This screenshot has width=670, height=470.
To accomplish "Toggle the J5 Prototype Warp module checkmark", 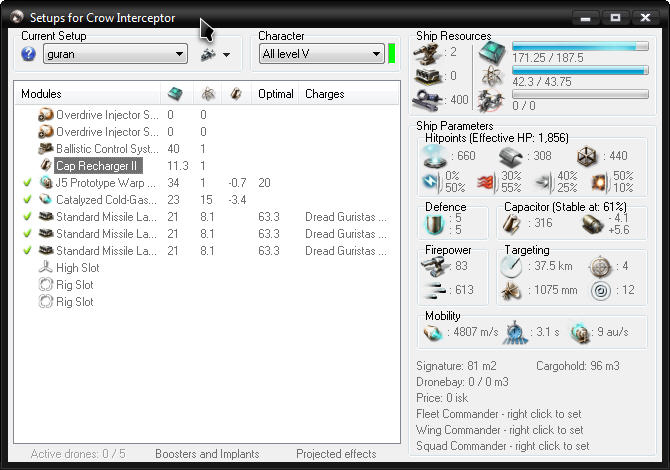I will tap(27, 183).
